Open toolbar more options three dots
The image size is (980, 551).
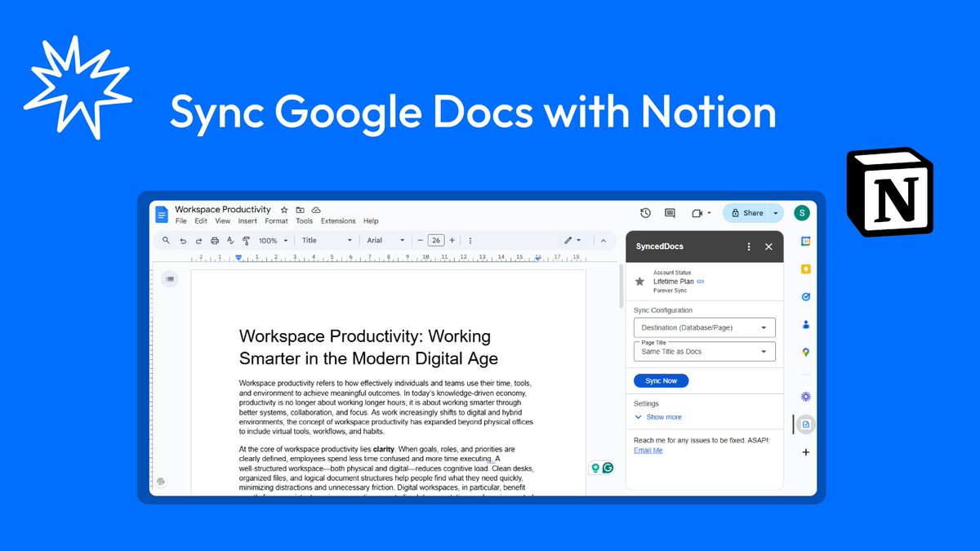470,241
